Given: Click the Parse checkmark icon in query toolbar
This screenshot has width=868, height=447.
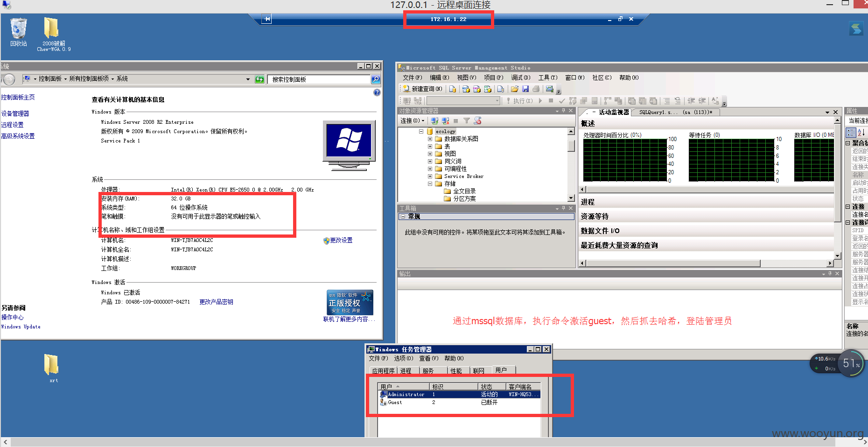Looking at the screenshot, I should 562,101.
